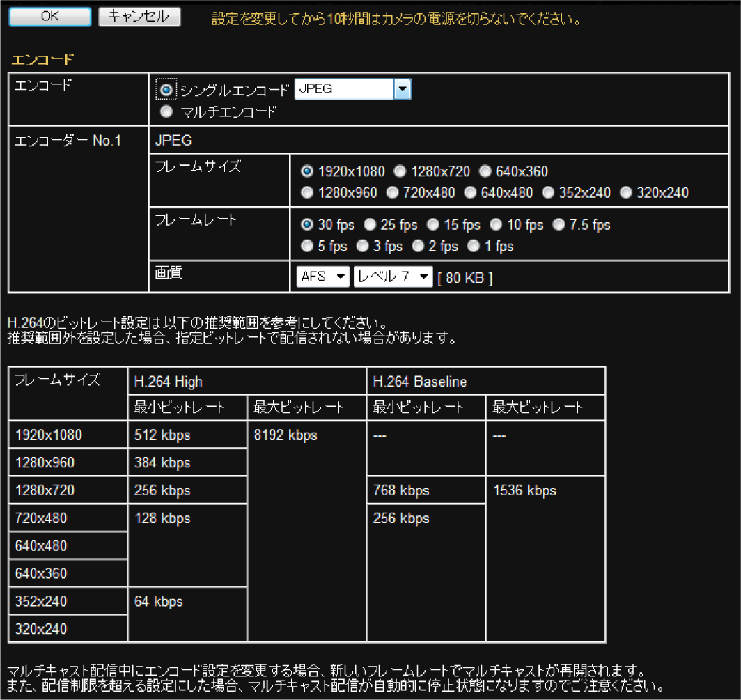
Task: Set frame size to 1280x960
Action: pos(306,192)
